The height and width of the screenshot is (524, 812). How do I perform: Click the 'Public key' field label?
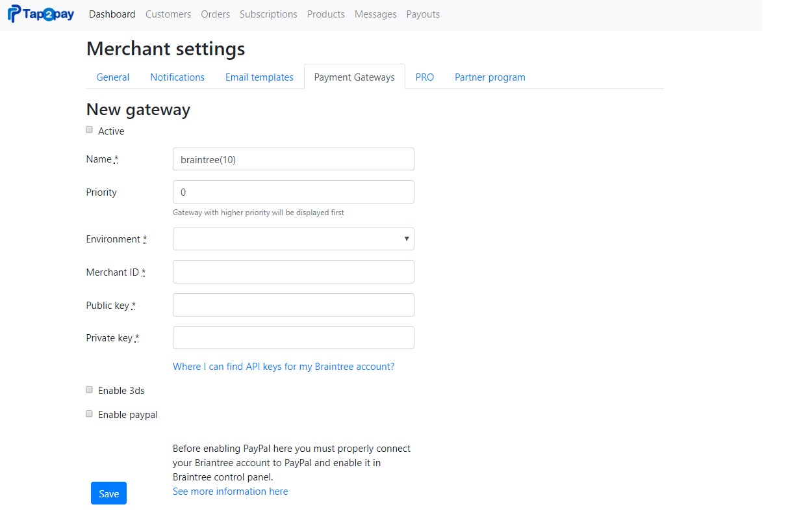[x=110, y=306]
